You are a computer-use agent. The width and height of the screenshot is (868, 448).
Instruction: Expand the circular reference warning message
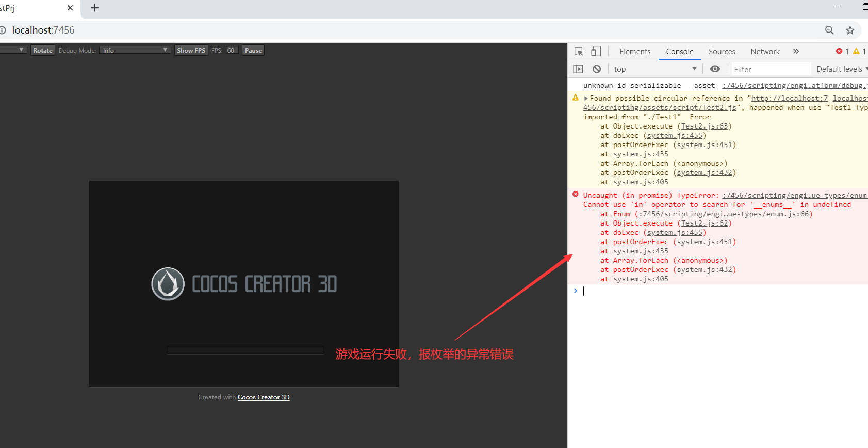coord(586,98)
